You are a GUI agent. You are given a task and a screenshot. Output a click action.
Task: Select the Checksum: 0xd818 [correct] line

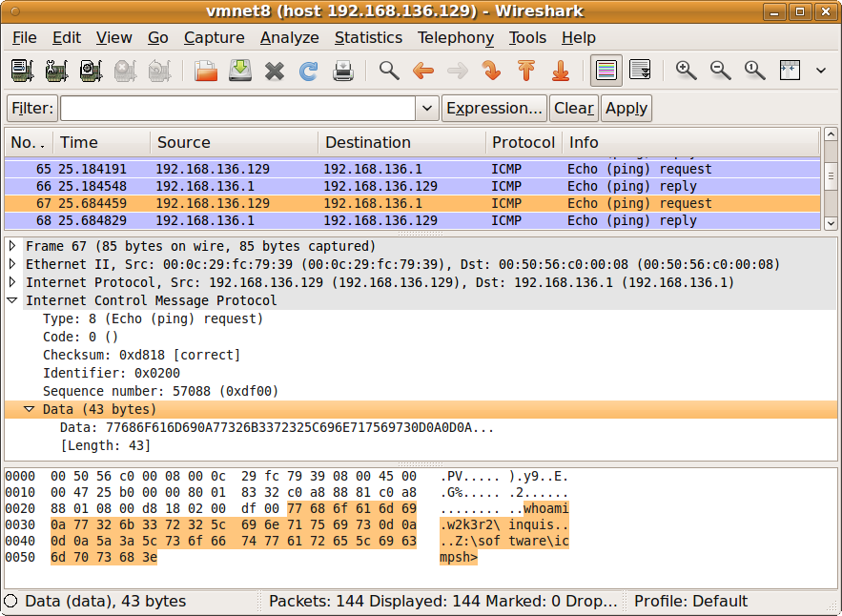(x=142, y=355)
